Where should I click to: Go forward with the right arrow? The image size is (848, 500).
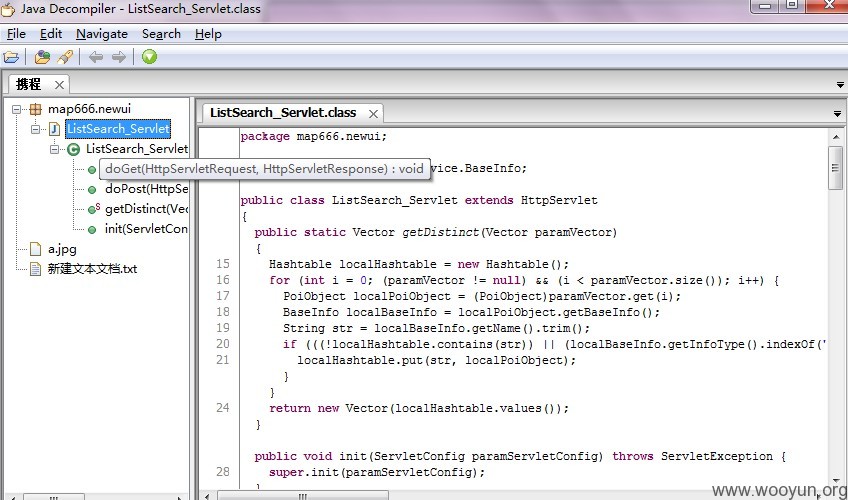(119, 57)
